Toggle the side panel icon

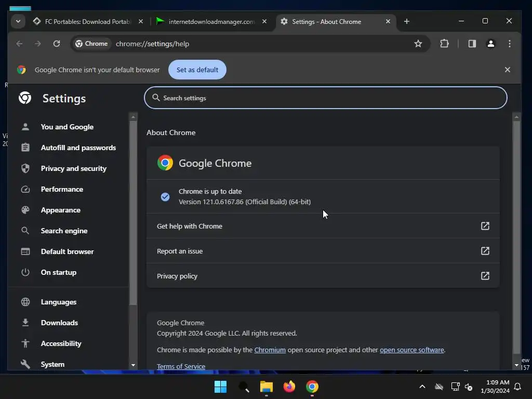tap(472, 44)
